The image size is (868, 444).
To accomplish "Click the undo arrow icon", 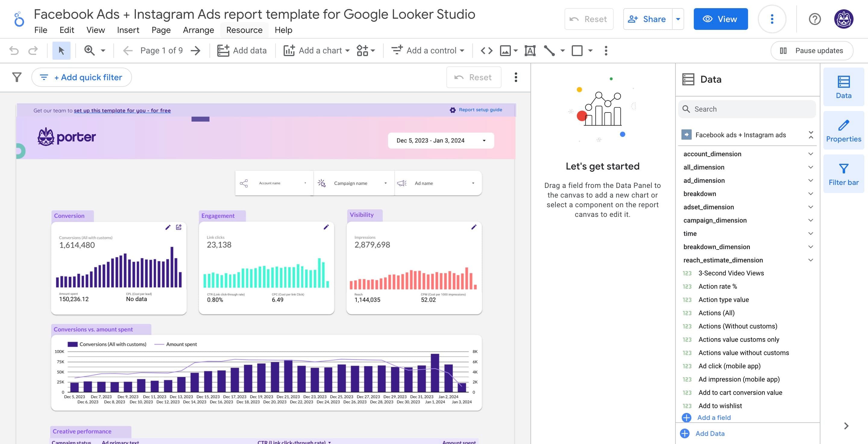I will pos(14,51).
